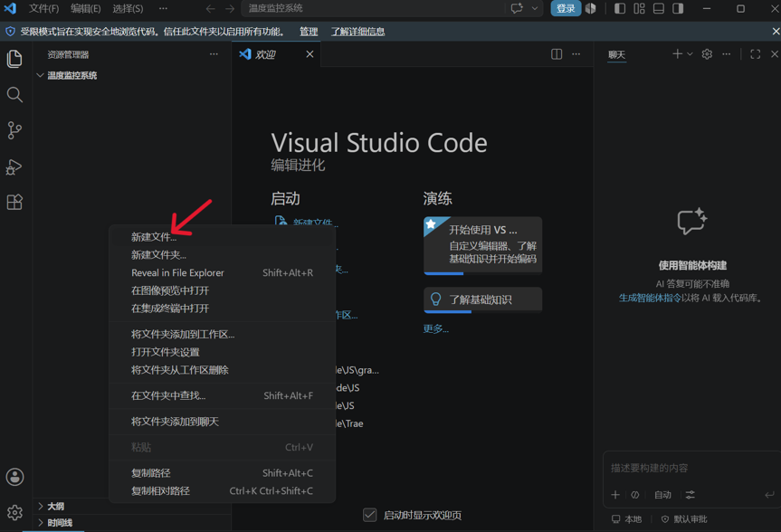
Task: Collapse the 温度监控系统 folder
Action: tap(40, 75)
